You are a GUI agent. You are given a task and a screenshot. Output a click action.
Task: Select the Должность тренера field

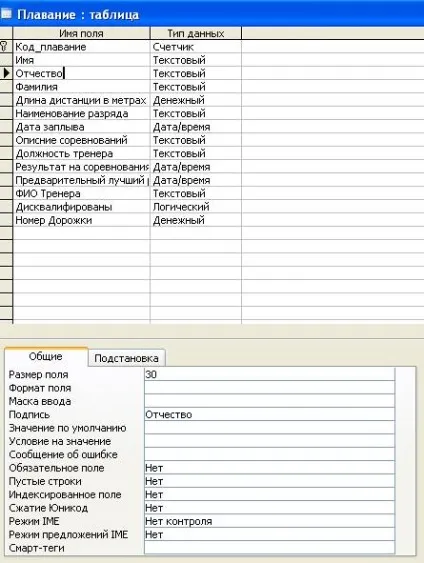tap(81, 153)
